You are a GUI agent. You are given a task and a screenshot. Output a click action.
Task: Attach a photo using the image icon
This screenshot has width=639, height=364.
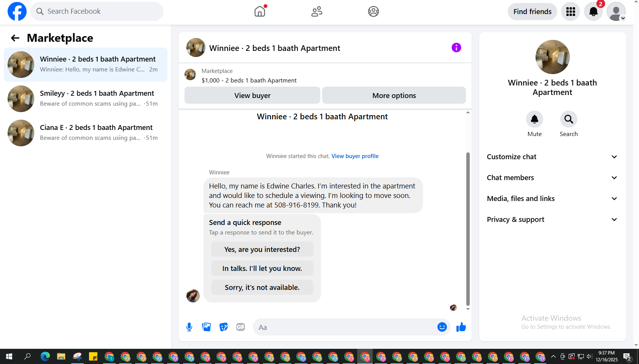tap(207, 327)
